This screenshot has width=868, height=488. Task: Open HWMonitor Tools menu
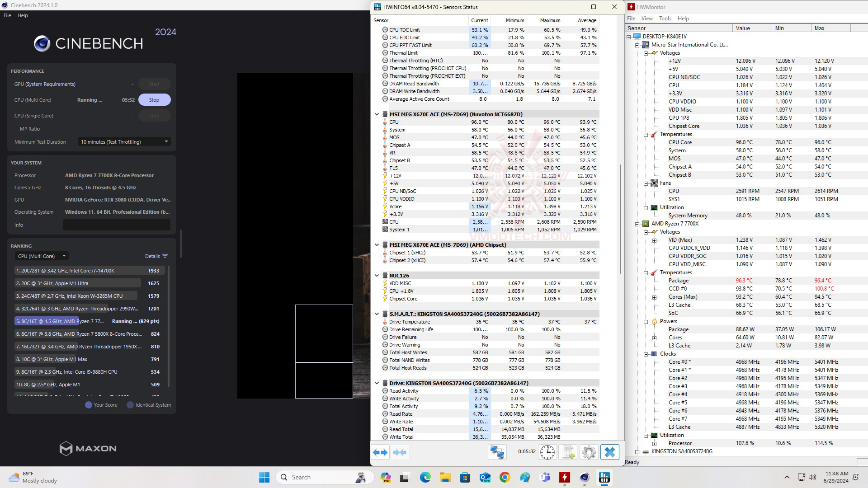[665, 19]
